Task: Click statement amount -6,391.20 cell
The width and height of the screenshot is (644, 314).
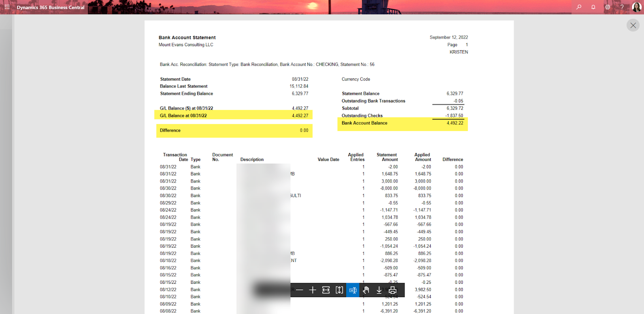Action: (x=389, y=311)
